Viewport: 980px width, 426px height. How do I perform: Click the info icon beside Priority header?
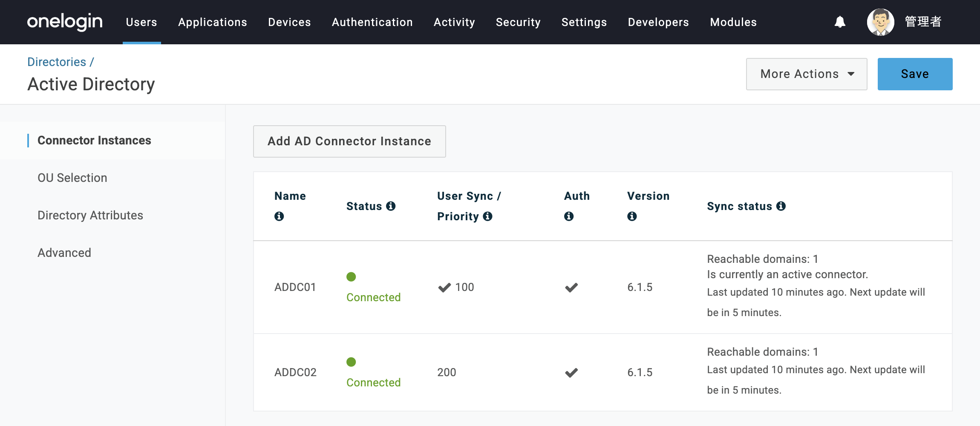coord(488,216)
